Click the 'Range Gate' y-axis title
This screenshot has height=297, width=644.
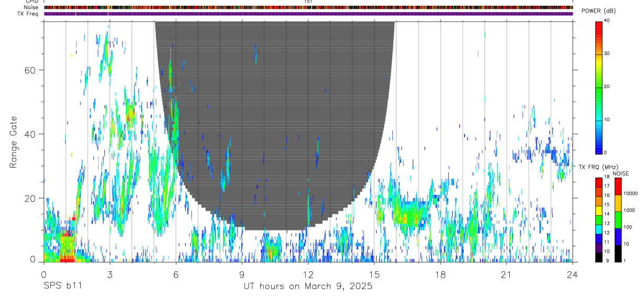coord(13,142)
